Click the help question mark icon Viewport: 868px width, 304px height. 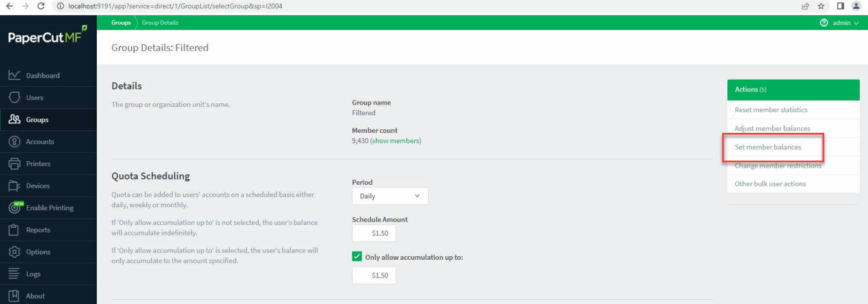coord(824,23)
